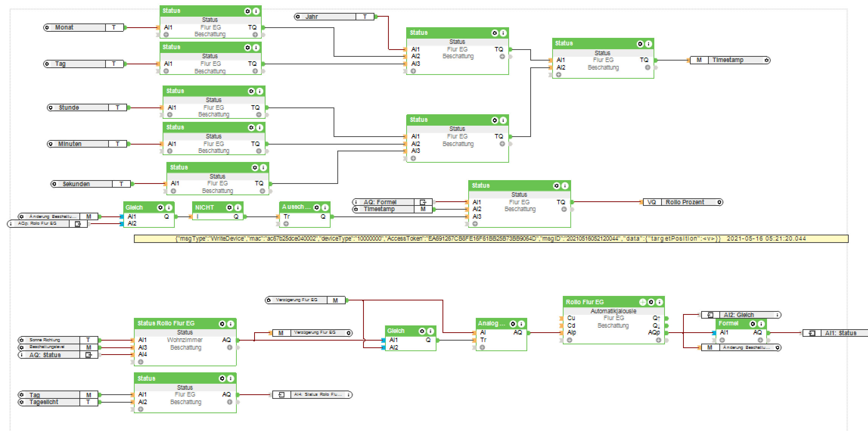The image size is (868, 431).
Task: Click info icon on Ausschaltverzögerung block
Action: (325, 207)
